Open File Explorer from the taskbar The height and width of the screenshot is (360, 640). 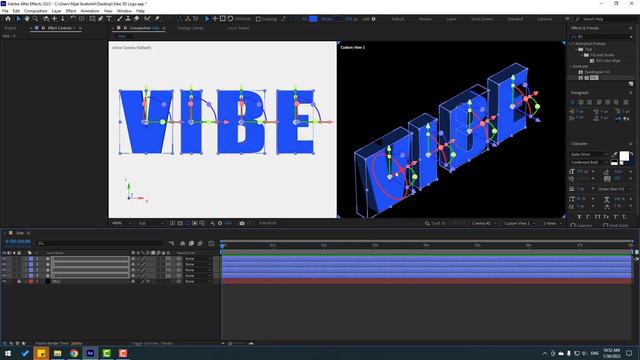pyautogui.click(x=58, y=353)
